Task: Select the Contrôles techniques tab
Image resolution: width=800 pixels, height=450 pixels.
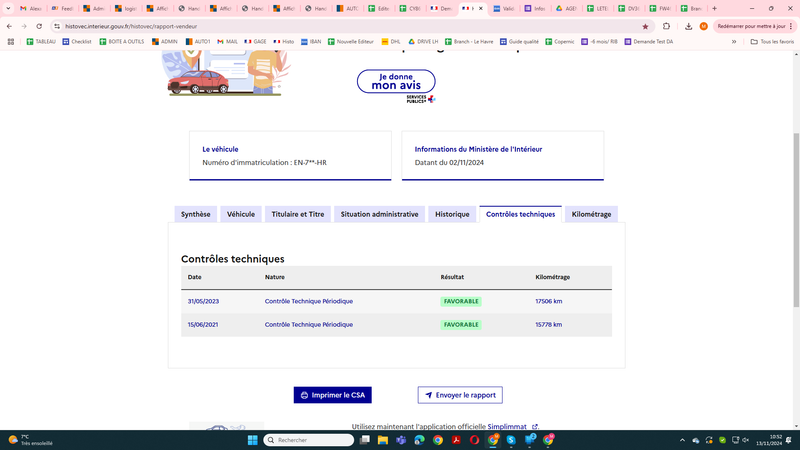Action: [x=520, y=214]
